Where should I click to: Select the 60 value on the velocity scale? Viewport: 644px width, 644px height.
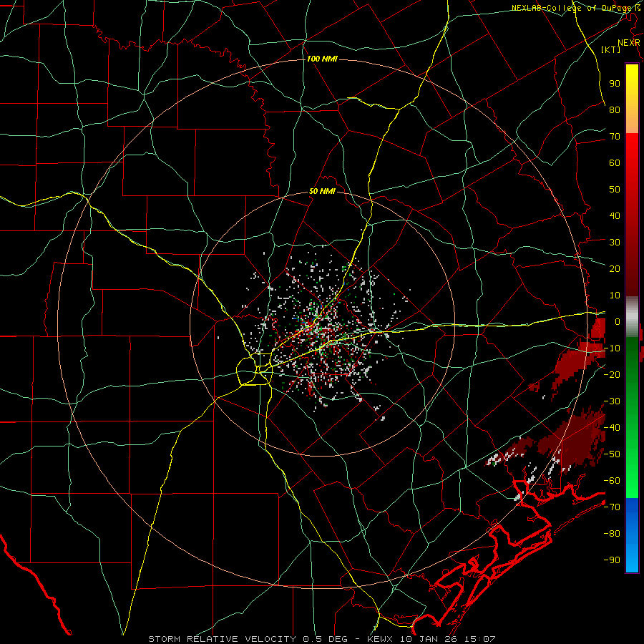(615, 162)
